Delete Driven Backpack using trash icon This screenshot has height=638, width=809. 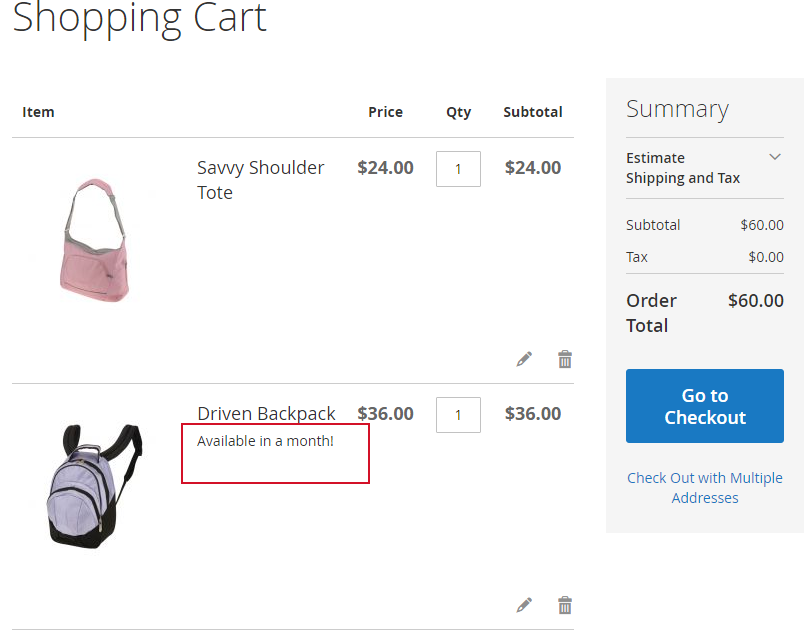coord(565,605)
